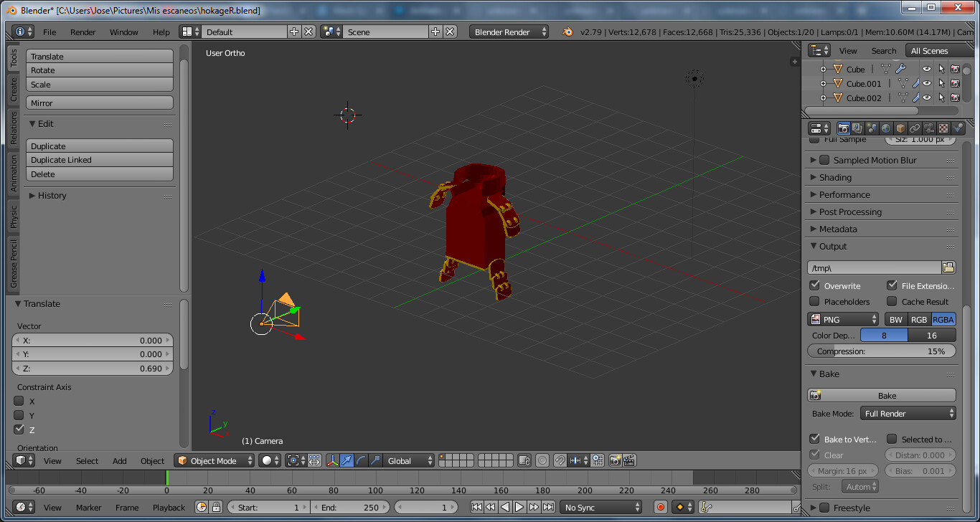Image resolution: width=980 pixels, height=522 pixels.
Task: Open the Render Layers properties tab
Action: [857, 128]
